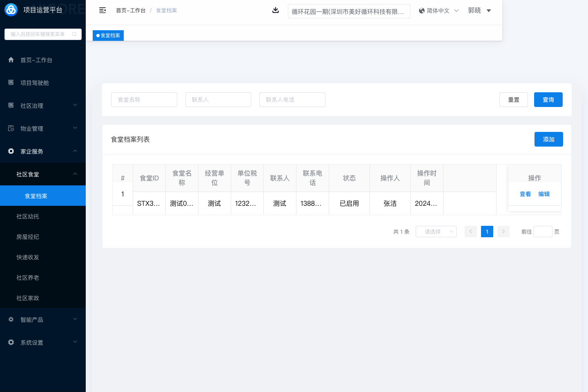Click the 添加 button

click(x=548, y=139)
